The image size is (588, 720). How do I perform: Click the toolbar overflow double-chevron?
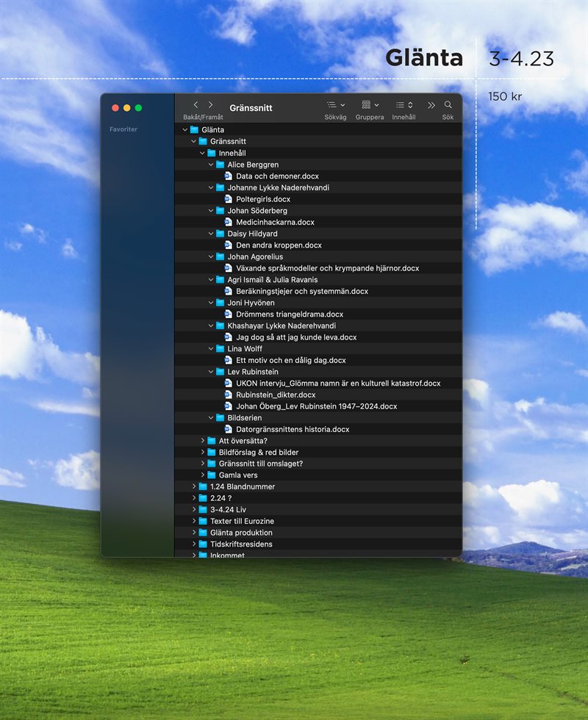click(431, 105)
